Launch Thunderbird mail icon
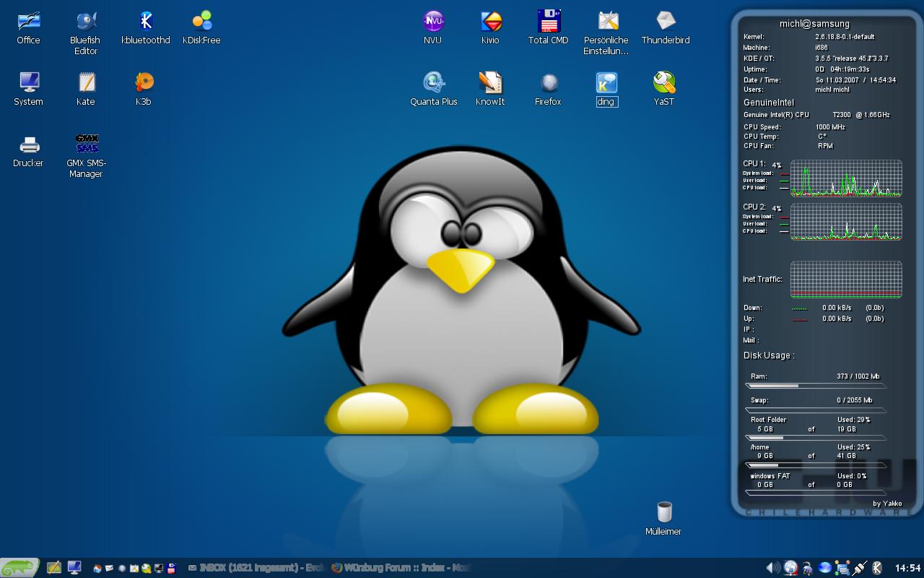This screenshot has height=578, width=924. tap(666, 28)
